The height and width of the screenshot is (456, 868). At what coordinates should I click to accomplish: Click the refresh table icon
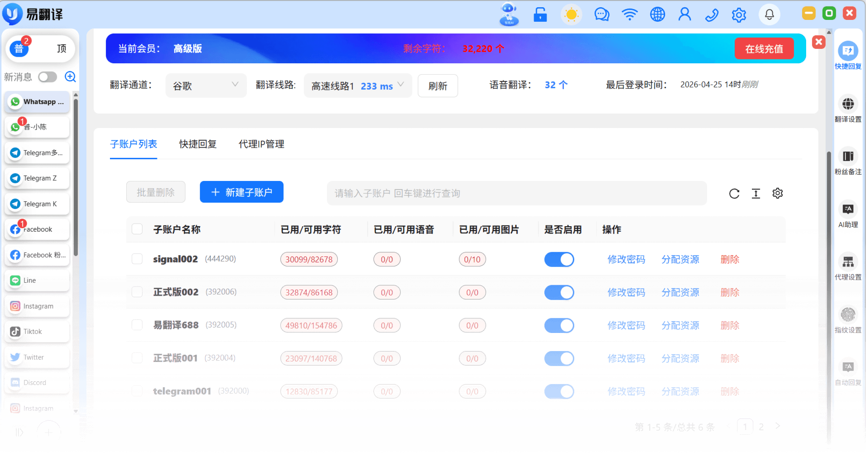point(734,194)
